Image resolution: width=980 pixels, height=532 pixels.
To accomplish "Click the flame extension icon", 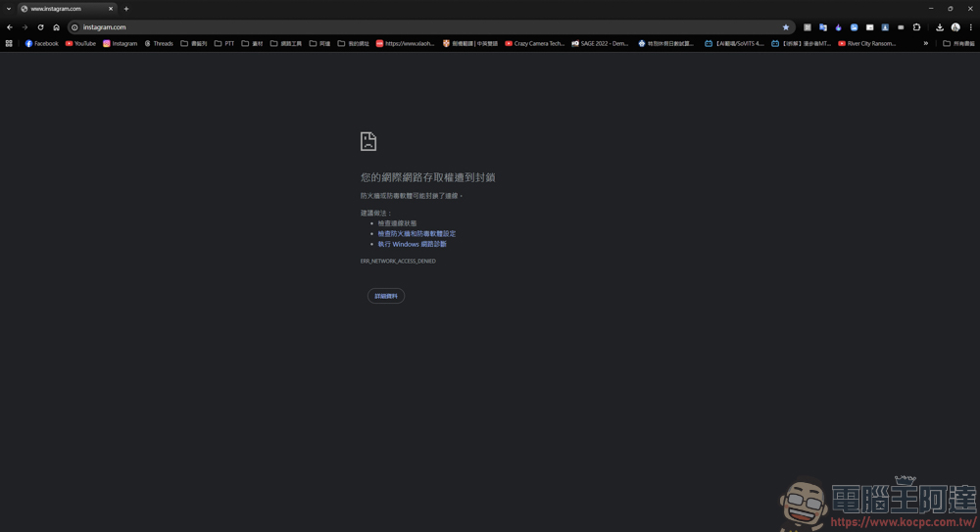I will pos(839,27).
